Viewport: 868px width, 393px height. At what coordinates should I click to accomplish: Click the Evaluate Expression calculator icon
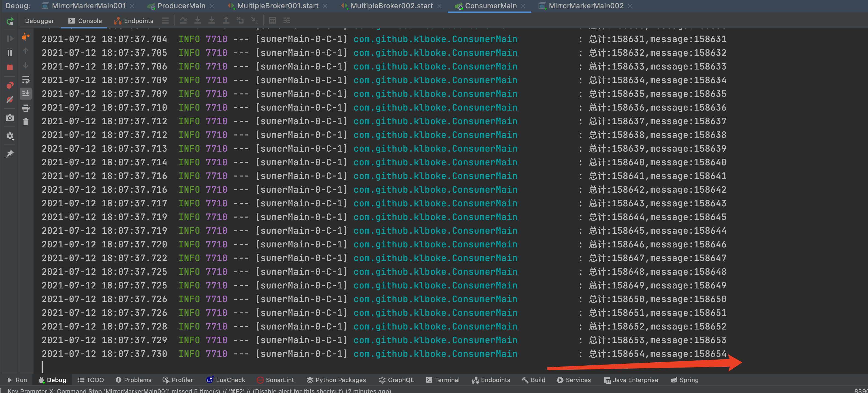tap(272, 21)
